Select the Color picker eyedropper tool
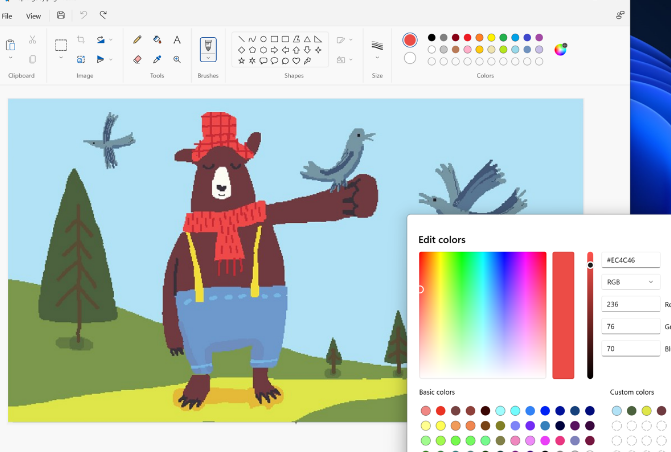The image size is (671, 452). tap(157, 59)
